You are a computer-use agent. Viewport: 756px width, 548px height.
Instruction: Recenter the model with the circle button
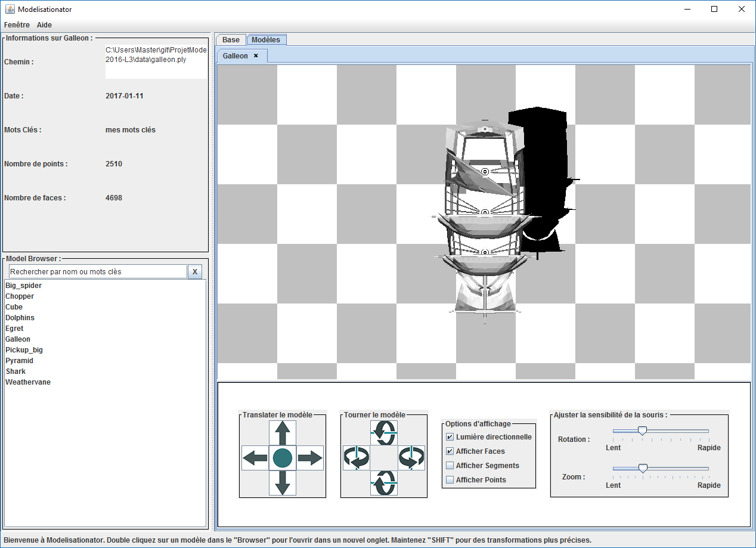pyautogui.click(x=283, y=458)
